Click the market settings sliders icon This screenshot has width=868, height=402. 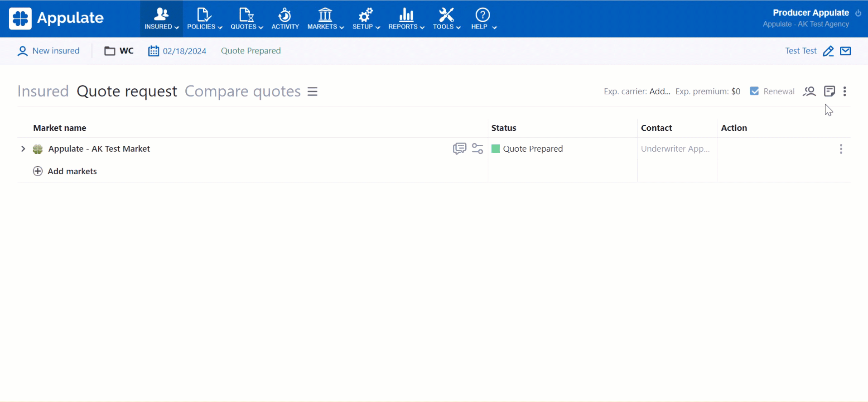click(x=477, y=148)
